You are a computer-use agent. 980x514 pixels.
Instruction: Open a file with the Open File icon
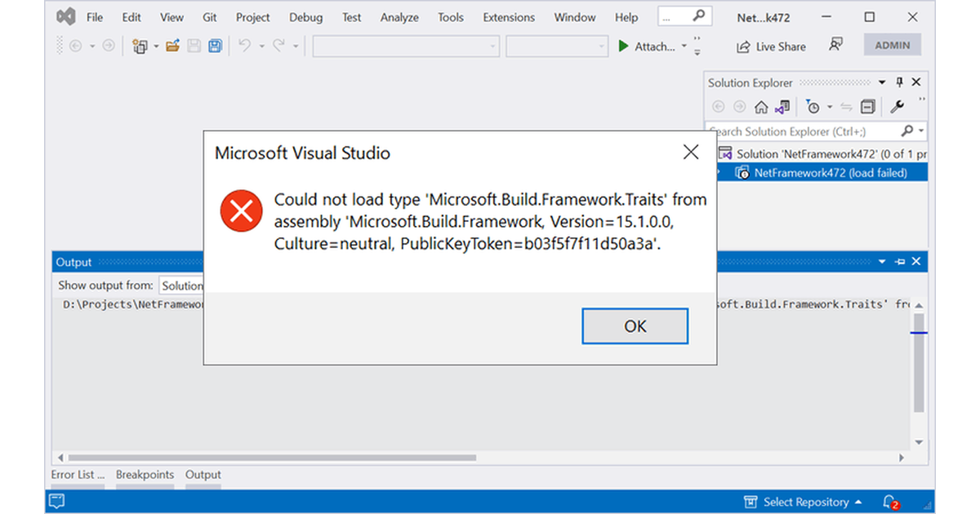coord(171,46)
